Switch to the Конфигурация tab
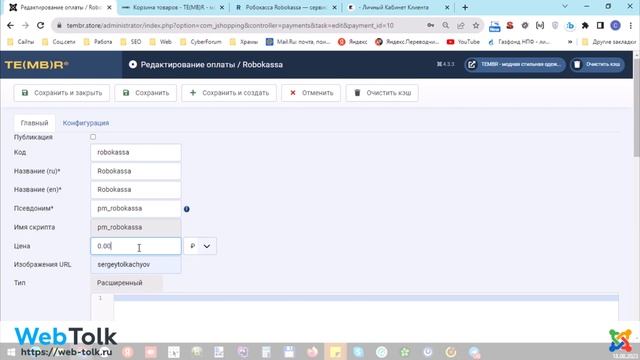 [86, 123]
